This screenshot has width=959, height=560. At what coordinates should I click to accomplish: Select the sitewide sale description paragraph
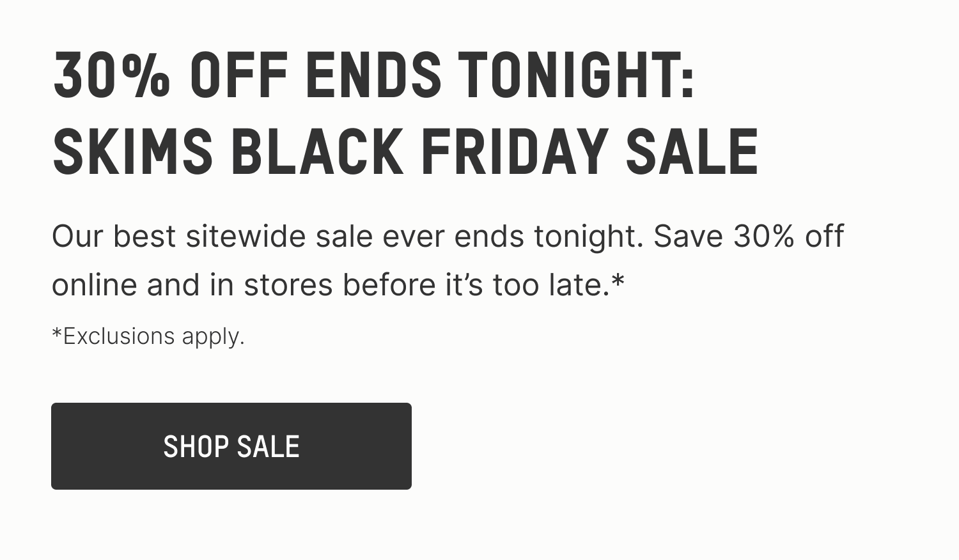(448, 259)
